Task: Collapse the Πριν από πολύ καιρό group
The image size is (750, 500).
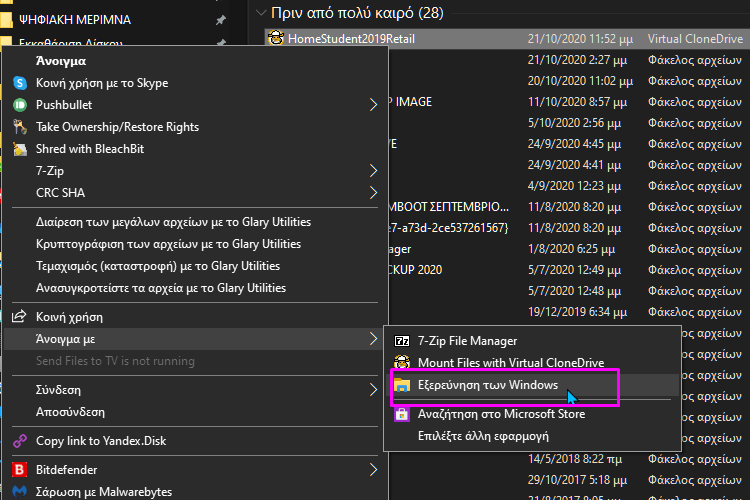Action: (261, 13)
